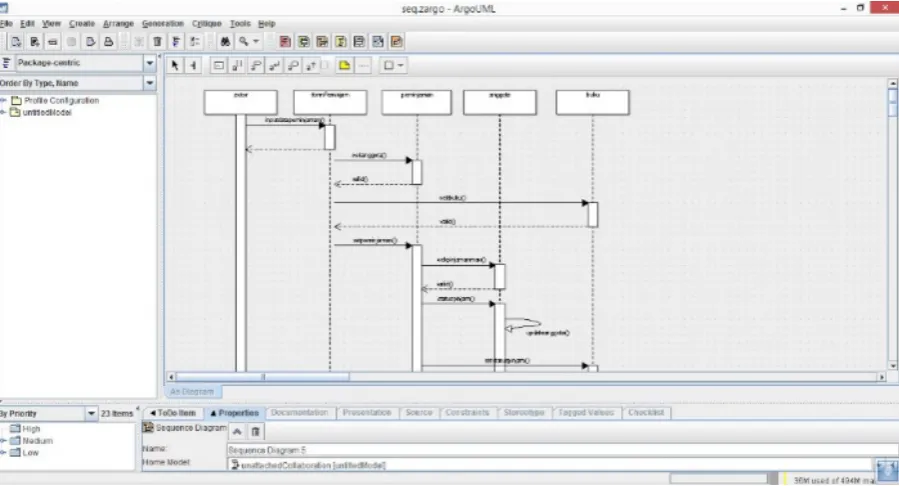Click the Print toolbar icon
Viewport: 899px width, 486px height.
tap(108, 42)
